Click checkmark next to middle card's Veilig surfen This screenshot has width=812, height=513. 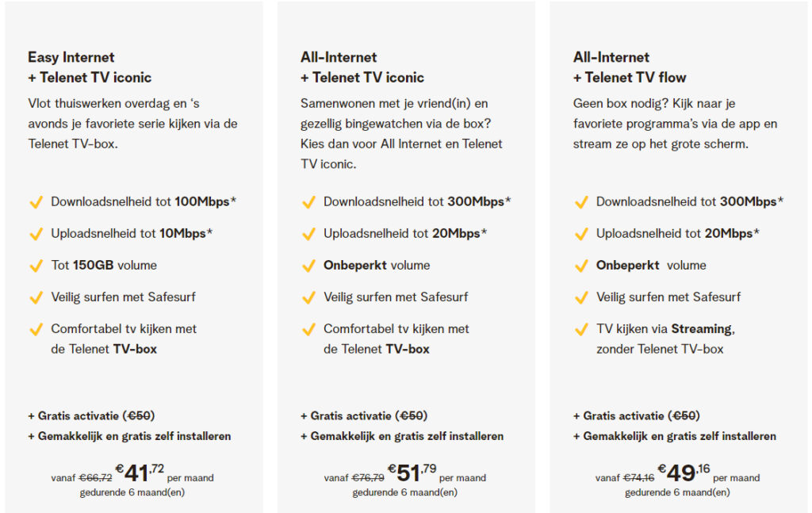coord(308,297)
